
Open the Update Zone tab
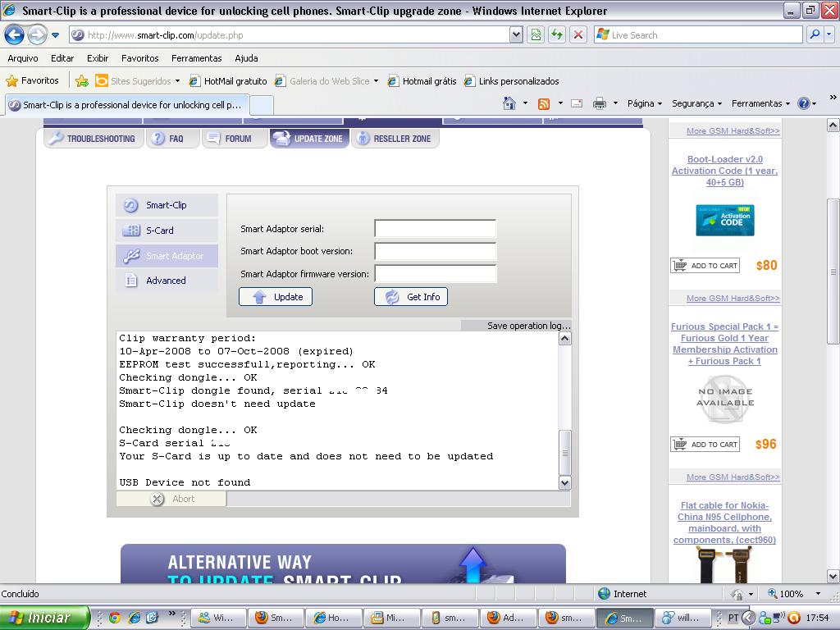click(x=309, y=139)
